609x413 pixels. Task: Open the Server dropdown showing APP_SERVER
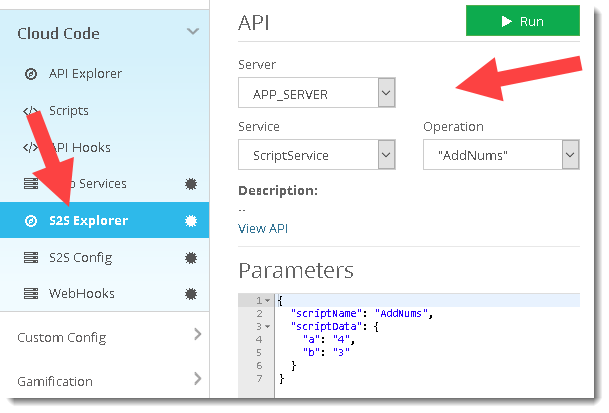coord(386,95)
